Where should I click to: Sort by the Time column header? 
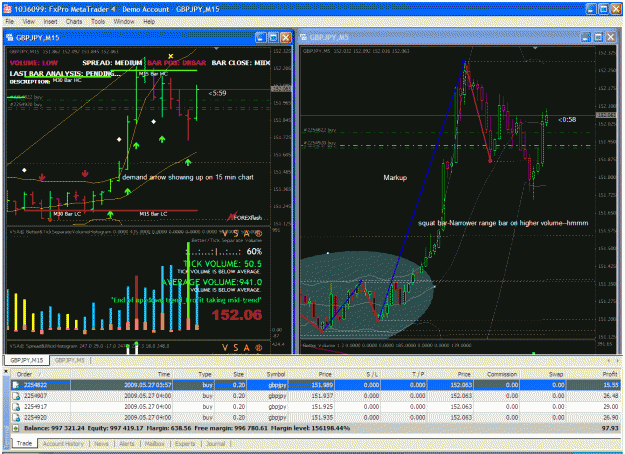(121, 374)
